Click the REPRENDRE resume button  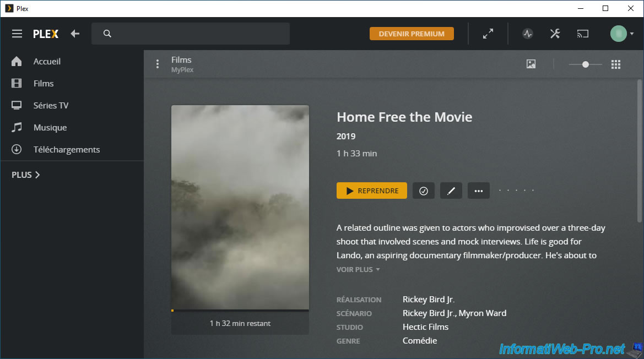tap(372, 191)
